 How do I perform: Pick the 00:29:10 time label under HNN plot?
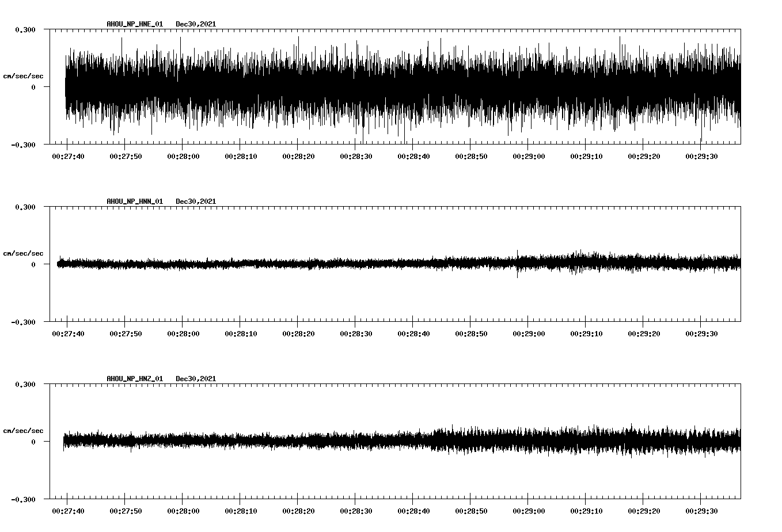point(586,333)
